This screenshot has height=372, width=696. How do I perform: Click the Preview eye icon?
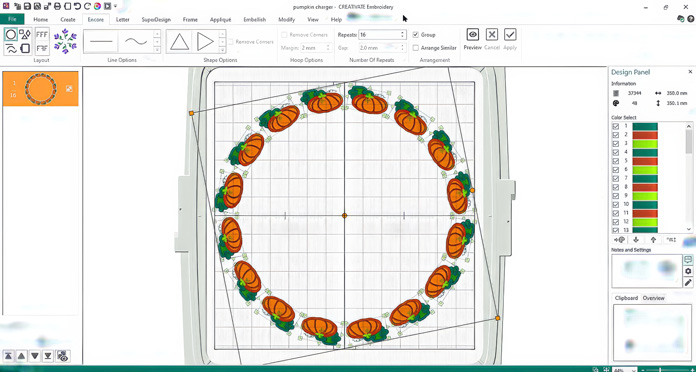pos(472,35)
